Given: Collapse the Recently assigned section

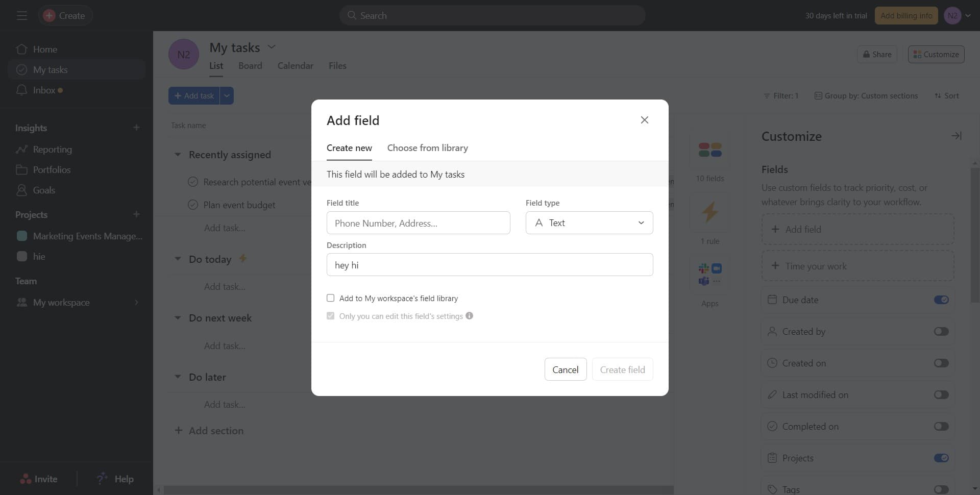Looking at the screenshot, I should [178, 155].
